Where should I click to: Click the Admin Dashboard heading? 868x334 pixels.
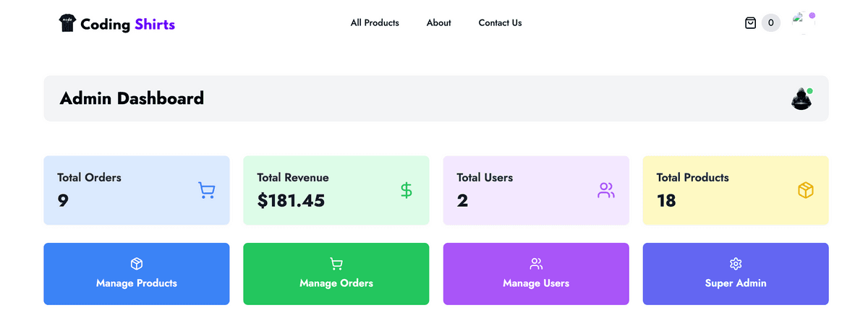pos(132,98)
